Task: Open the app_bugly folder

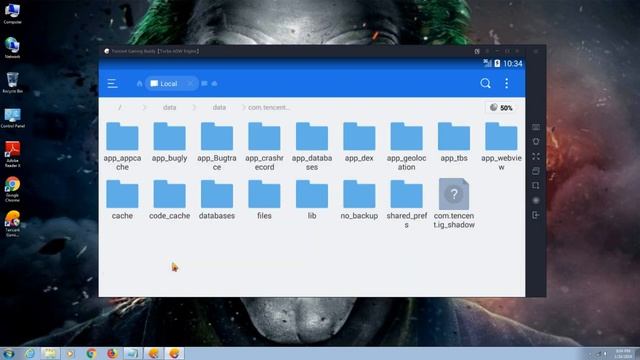Action: click(169, 142)
